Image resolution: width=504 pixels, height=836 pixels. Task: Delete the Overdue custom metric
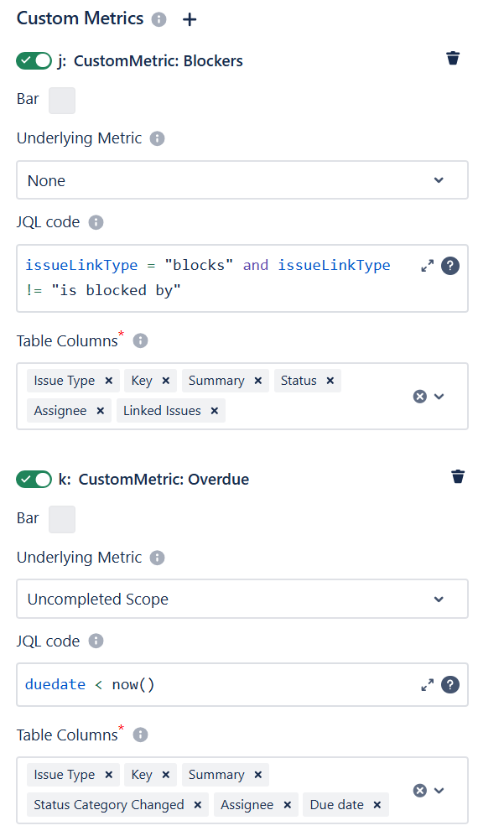coord(458,477)
